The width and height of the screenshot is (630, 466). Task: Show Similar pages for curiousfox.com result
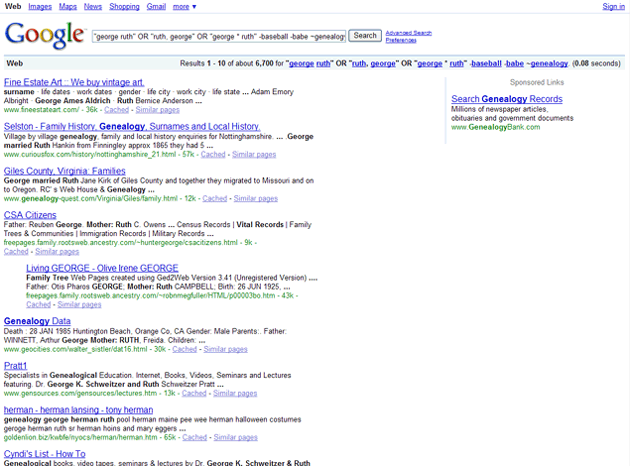point(254,154)
